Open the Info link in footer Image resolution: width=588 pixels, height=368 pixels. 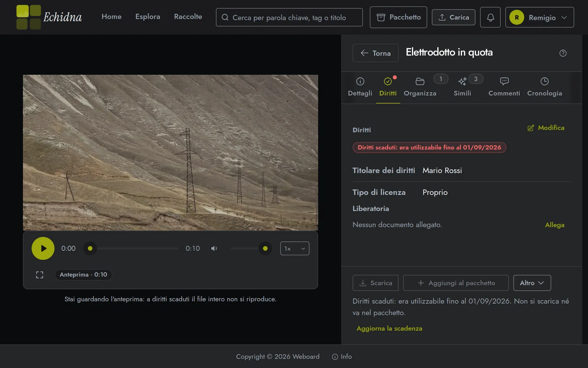(x=342, y=357)
